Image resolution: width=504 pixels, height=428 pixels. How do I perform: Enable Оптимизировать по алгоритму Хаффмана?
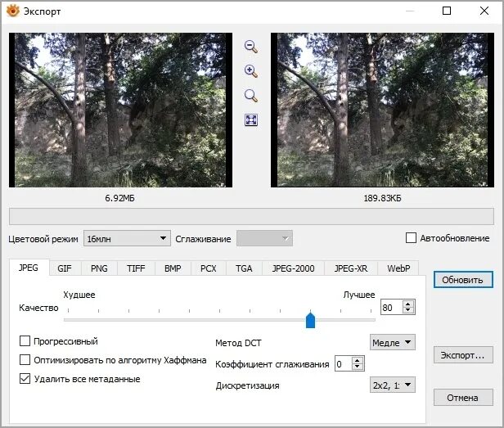(25, 360)
